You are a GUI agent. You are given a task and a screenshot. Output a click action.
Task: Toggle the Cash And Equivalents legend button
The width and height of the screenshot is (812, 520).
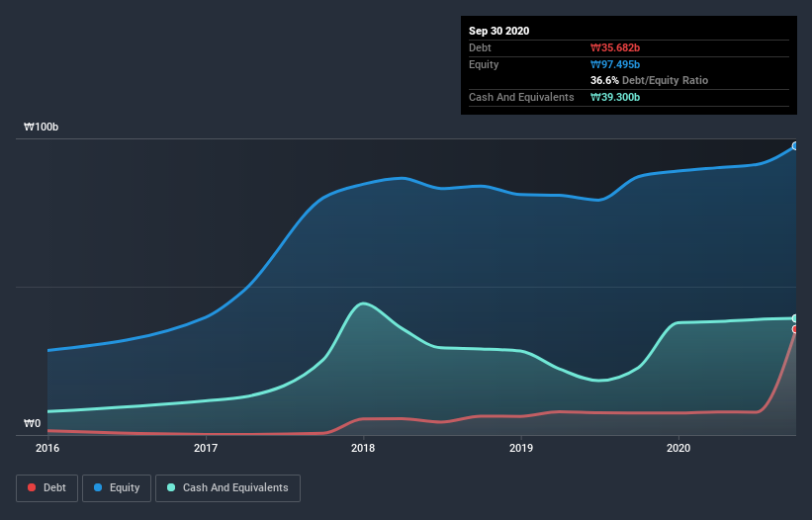pos(227,488)
